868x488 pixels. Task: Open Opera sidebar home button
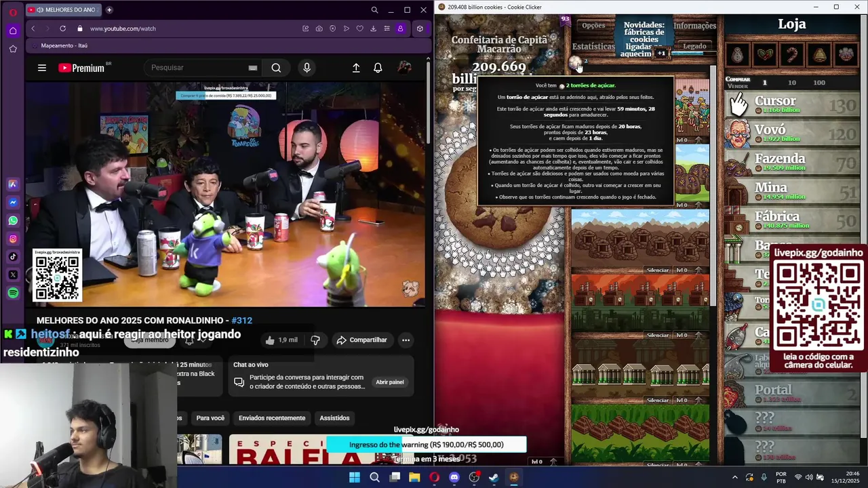(x=13, y=30)
